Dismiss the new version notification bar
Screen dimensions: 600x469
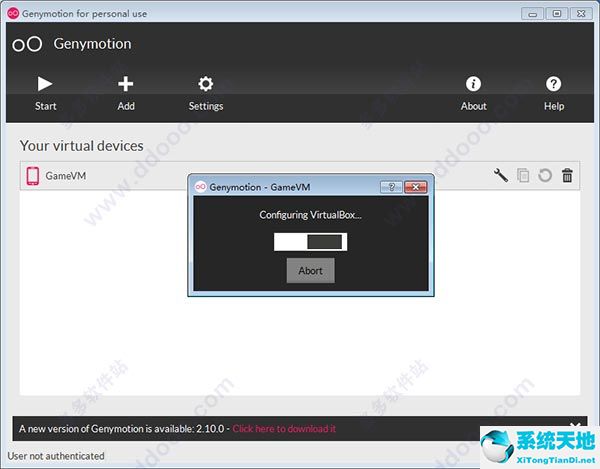pos(575,425)
